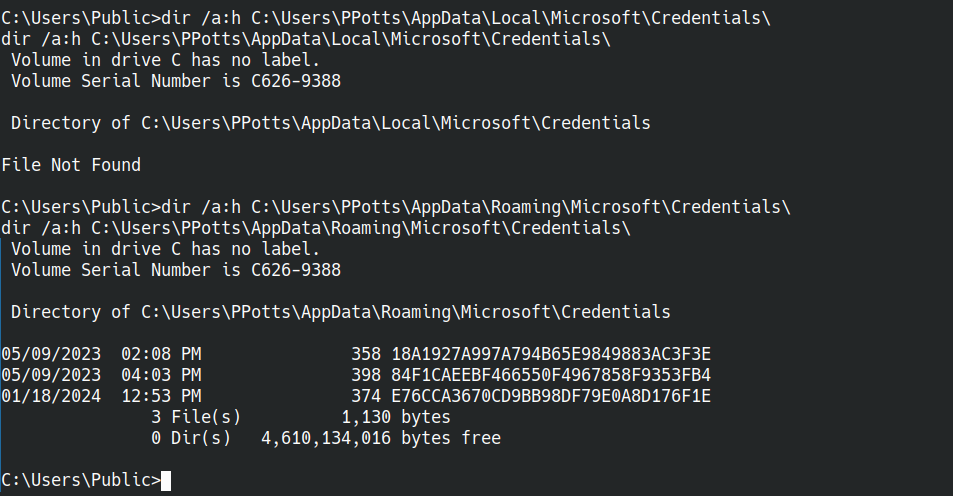953x496 pixels.
Task: Click credential file 18A1927A997A794B65E9849883AC3F3E
Action: pyautogui.click(x=551, y=354)
